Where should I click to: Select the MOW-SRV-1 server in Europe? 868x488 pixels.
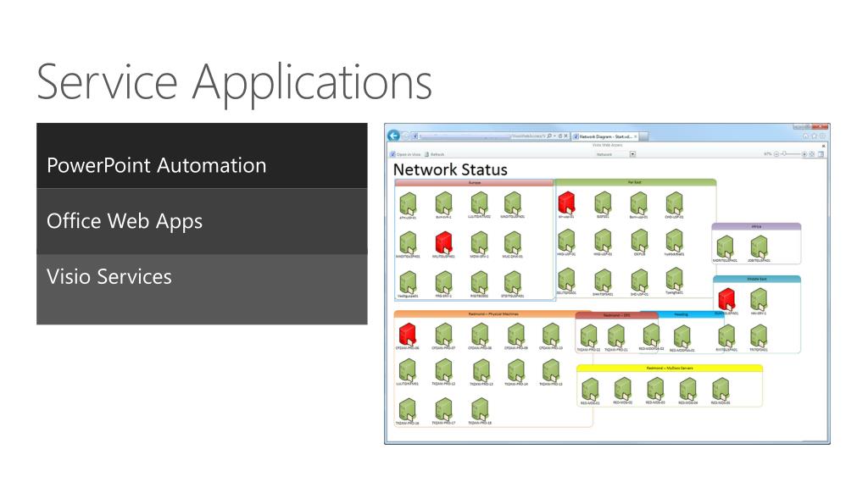(x=479, y=243)
